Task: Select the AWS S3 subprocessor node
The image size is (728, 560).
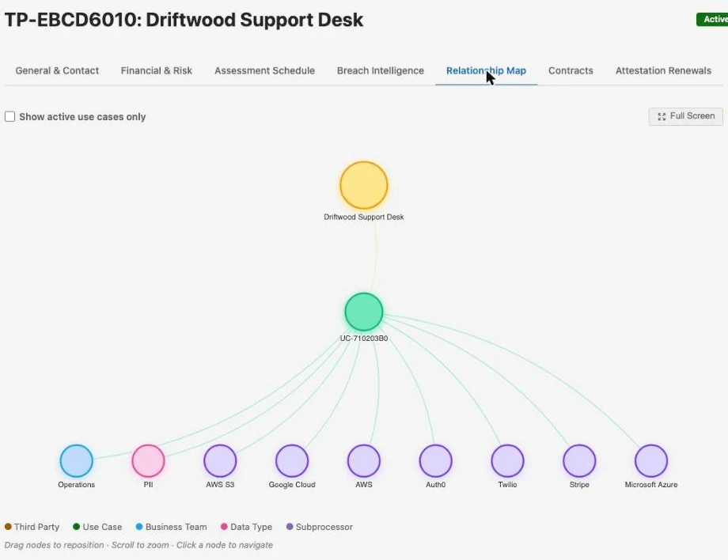Action: pos(220,460)
